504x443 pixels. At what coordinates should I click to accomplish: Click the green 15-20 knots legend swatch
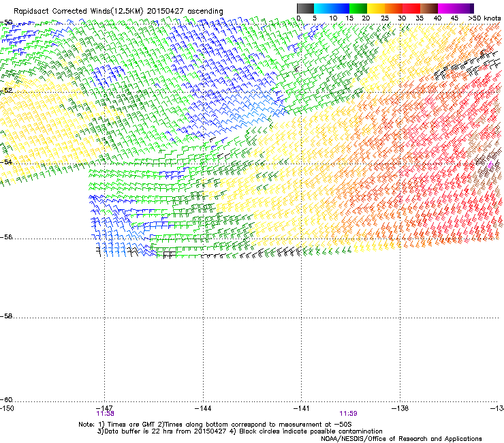358,8
